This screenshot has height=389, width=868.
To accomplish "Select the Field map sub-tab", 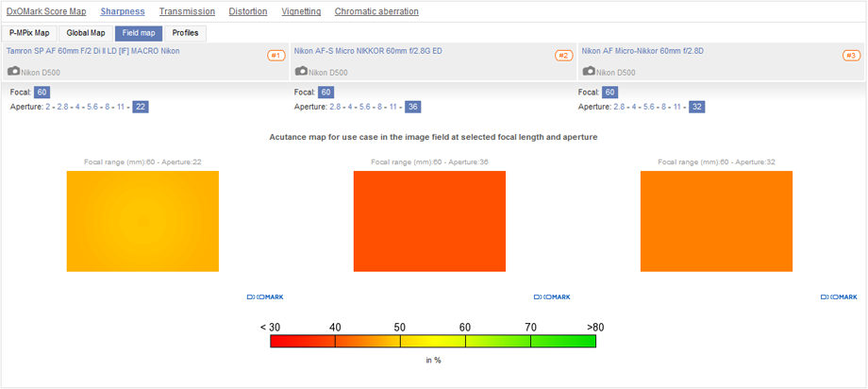I will coord(139,33).
